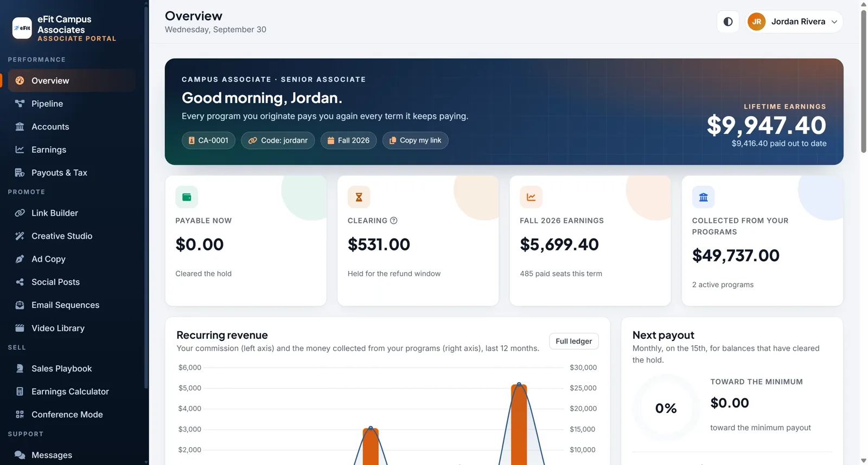
Task: Open the Ad Copy page
Action: [x=72, y=259]
